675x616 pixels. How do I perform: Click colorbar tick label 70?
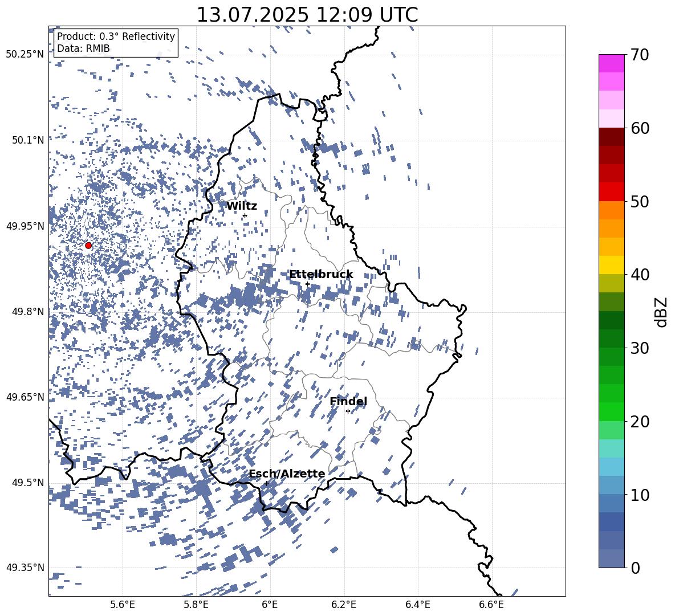640,55
